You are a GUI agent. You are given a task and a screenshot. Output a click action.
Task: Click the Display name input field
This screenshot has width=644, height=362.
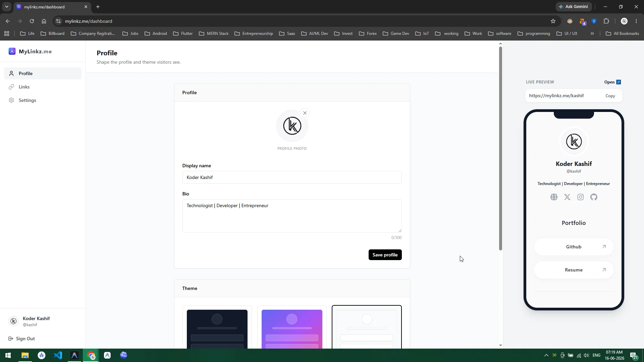[292, 177]
